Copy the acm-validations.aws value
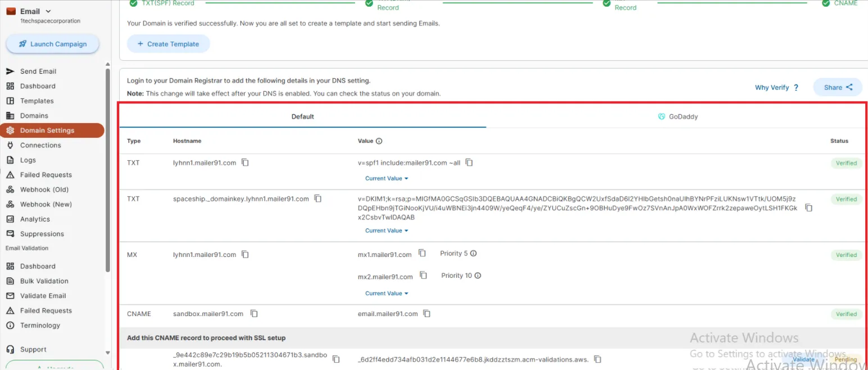The image size is (868, 370). point(598,359)
